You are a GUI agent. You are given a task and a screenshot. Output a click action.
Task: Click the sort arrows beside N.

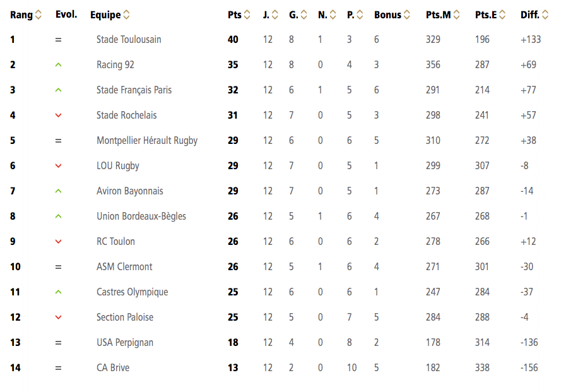333,15
